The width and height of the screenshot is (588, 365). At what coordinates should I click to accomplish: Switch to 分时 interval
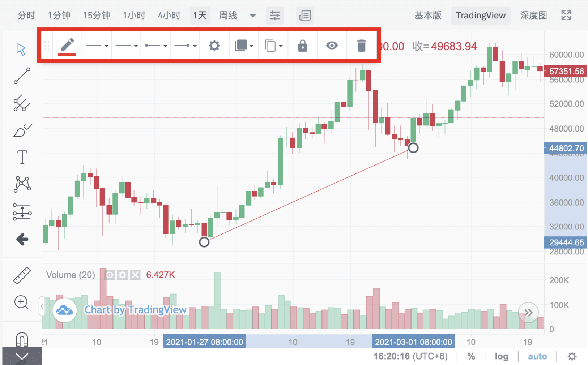pyautogui.click(x=26, y=16)
